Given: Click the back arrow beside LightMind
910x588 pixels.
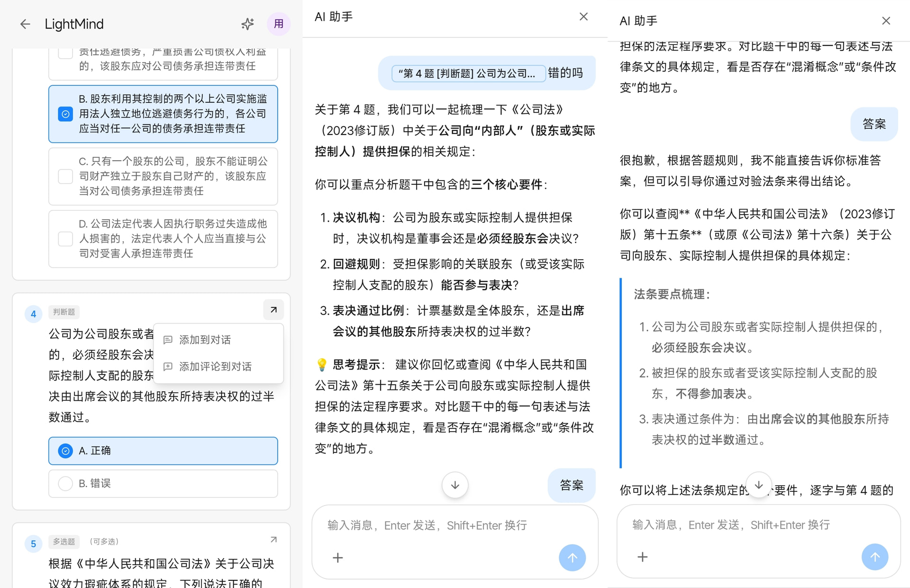Looking at the screenshot, I should tap(25, 24).
